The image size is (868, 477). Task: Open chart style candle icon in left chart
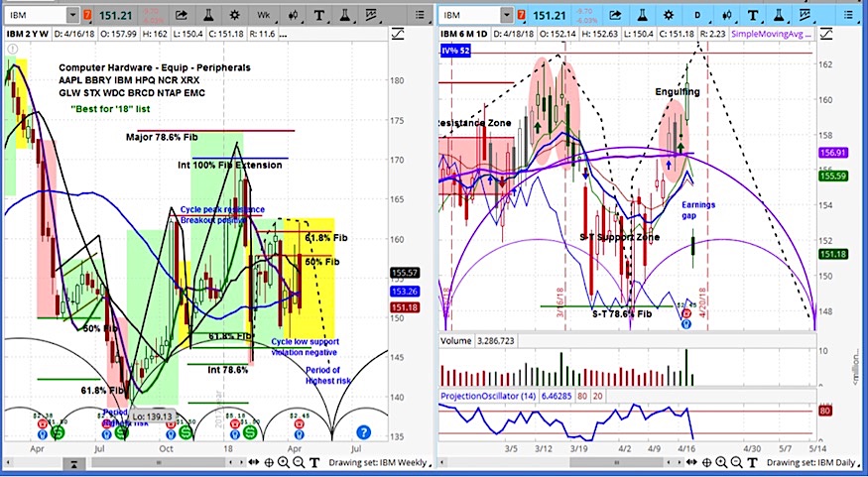(x=293, y=15)
